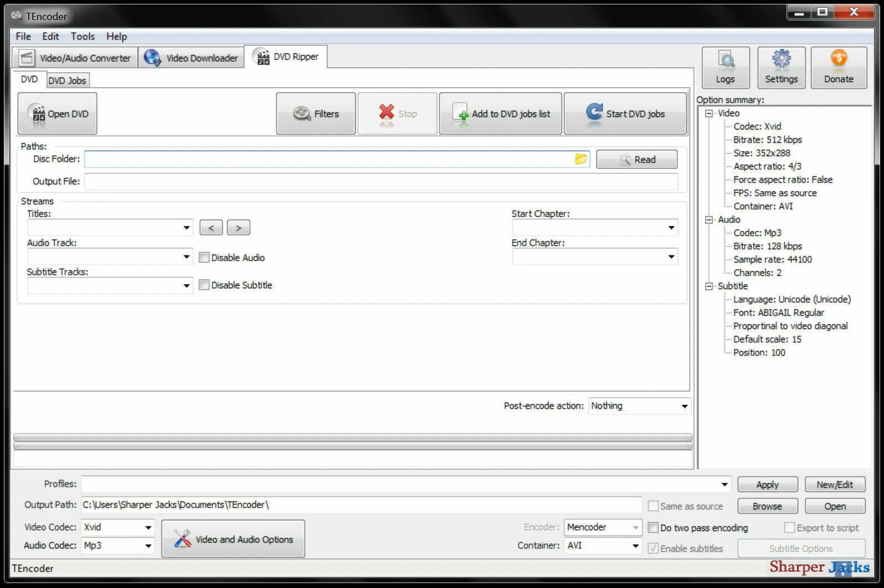Open the Titles dropdown
The height and width of the screenshot is (588, 884).
pos(186,228)
